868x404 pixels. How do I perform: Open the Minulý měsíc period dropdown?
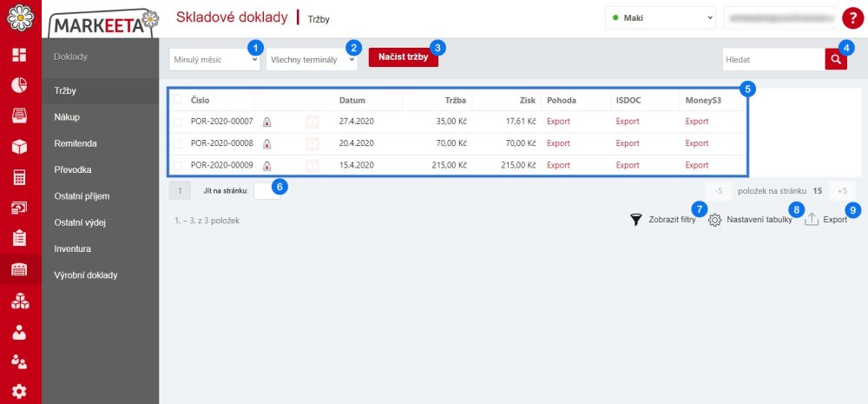pyautogui.click(x=214, y=59)
